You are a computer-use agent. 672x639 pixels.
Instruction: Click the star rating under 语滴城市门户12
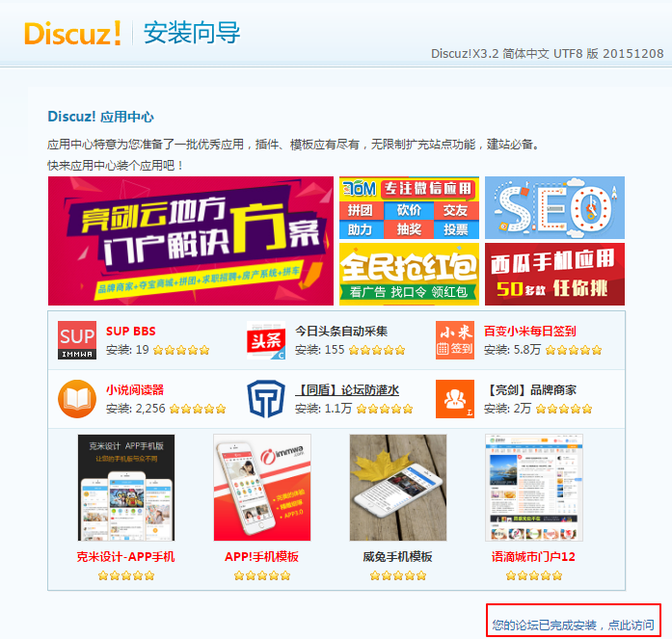pos(533,575)
